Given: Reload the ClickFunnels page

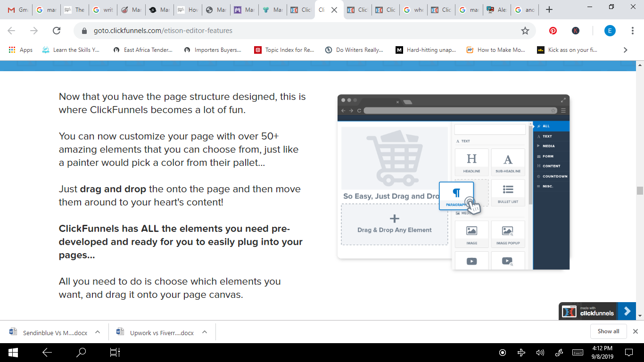Looking at the screenshot, I should click(57, 31).
